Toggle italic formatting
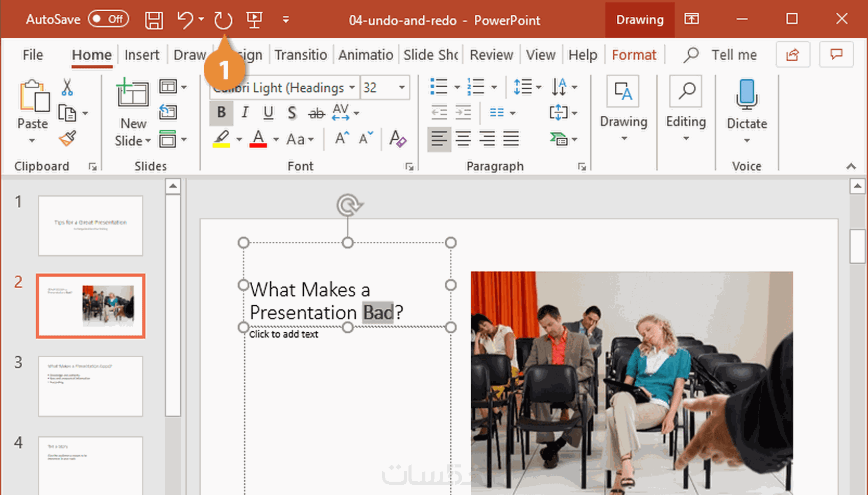The image size is (868, 495). click(245, 113)
